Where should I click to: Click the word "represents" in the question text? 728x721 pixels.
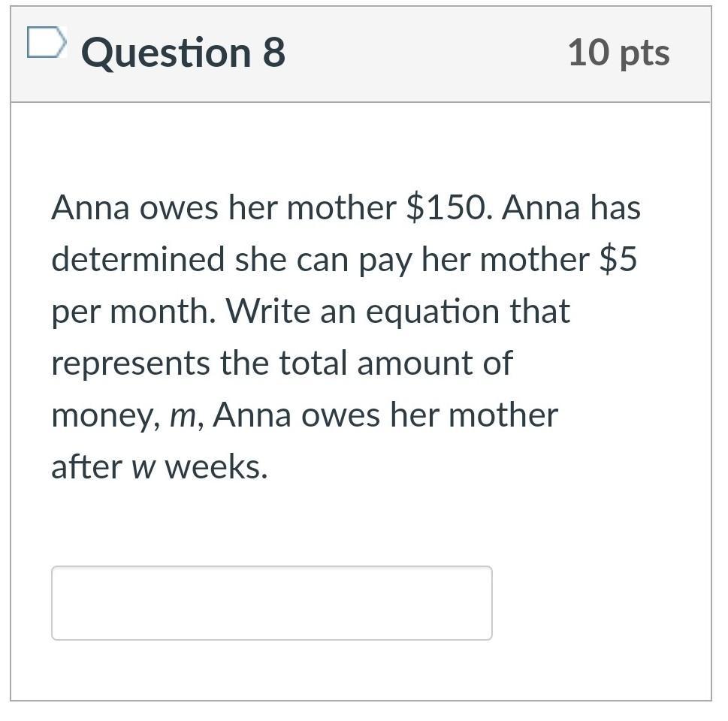131,364
